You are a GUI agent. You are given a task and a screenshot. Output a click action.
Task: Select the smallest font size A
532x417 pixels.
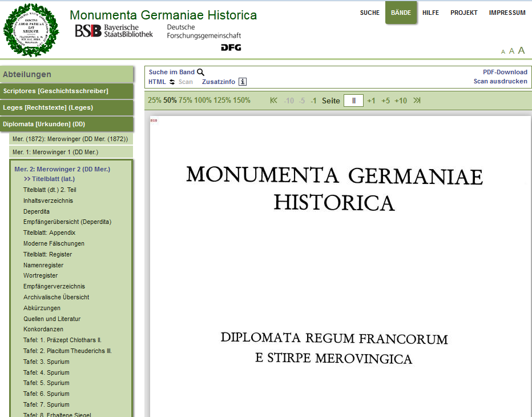[503, 51]
